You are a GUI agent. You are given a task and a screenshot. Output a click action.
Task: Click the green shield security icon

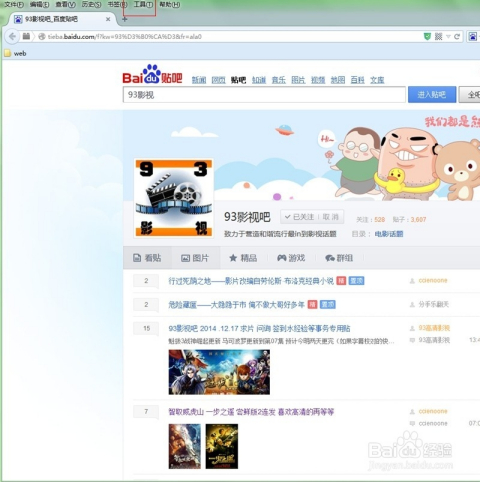pyautogui.click(x=427, y=36)
